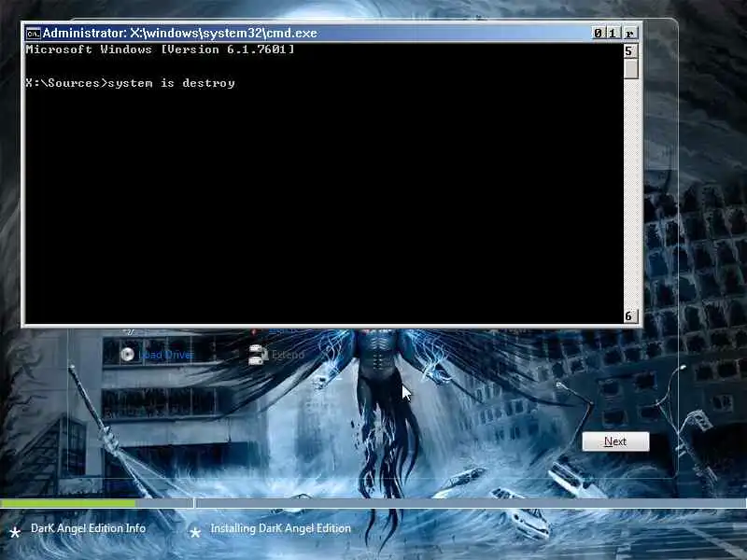This screenshot has width=747, height=560.
Task: Click the star beside Dark Angel Edition Info
Action: pos(15,532)
